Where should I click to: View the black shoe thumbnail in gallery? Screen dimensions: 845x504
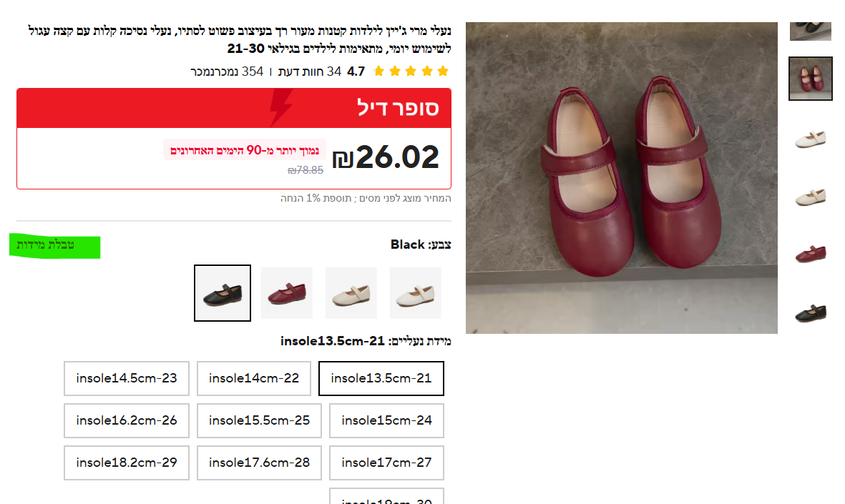tap(811, 312)
